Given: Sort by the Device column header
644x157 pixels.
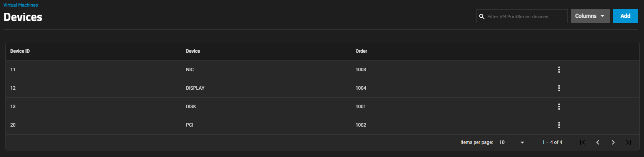Looking at the screenshot, I should (x=193, y=51).
